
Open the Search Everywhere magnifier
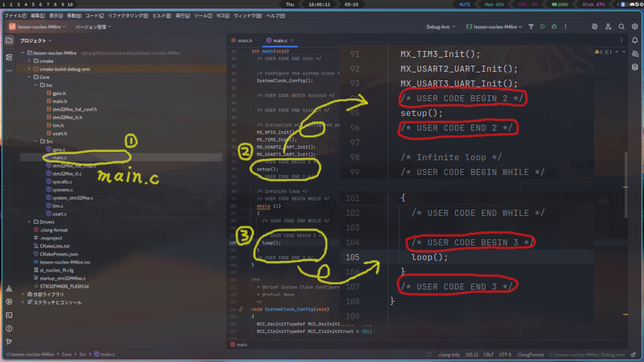click(621, 27)
